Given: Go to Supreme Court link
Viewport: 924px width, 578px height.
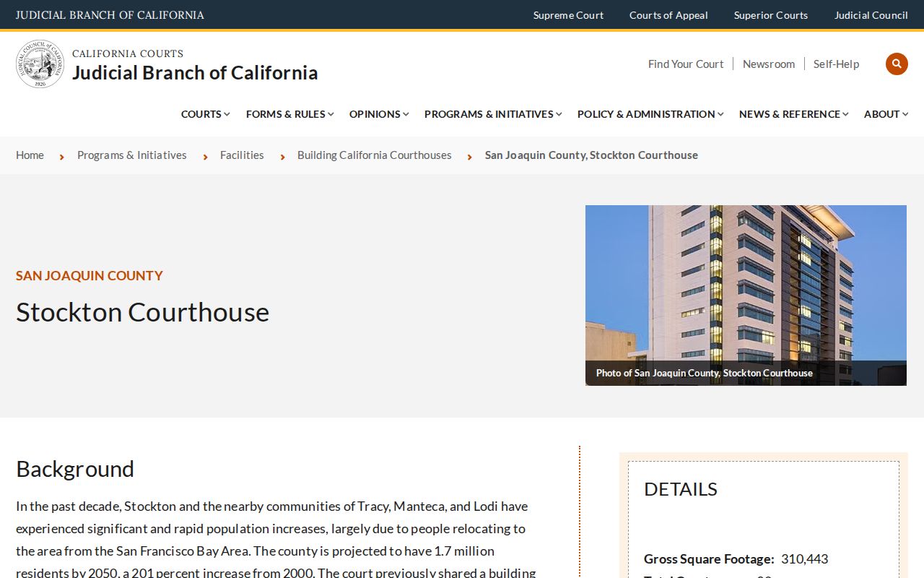Looking at the screenshot, I should [x=568, y=15].
